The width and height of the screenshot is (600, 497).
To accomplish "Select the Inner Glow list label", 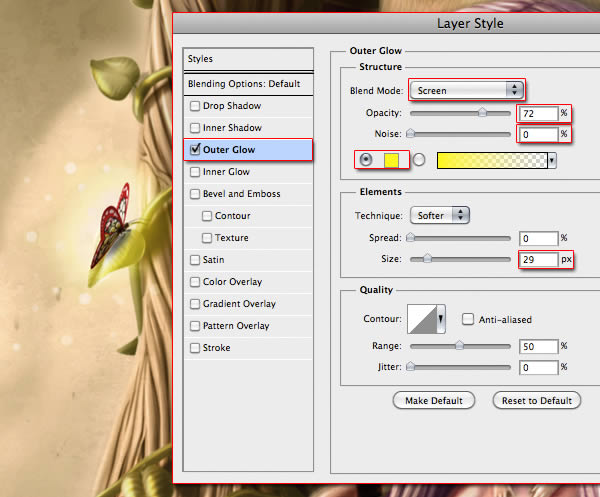I will [x=226, y=172].
